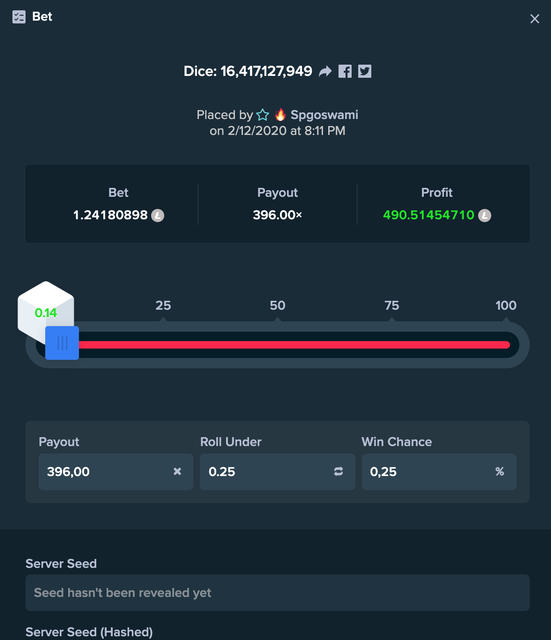Image resolution: width=551 pixels, height=640 pixels.
Task: Click the Bet checklist icon in header
Action: [19, 17]
